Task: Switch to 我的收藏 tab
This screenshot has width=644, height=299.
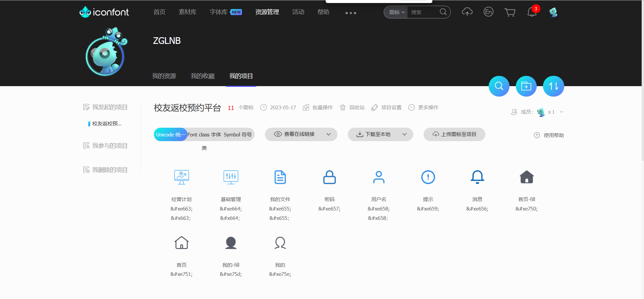Action: 203,76
